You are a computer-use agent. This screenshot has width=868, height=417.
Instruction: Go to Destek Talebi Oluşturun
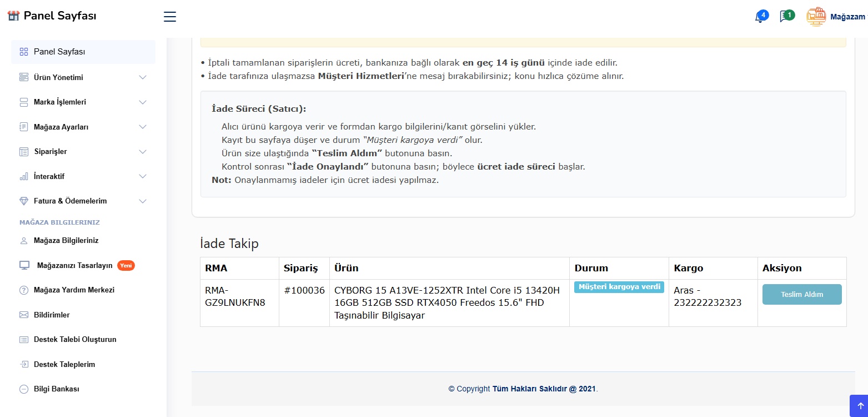[x=75, y=339]
